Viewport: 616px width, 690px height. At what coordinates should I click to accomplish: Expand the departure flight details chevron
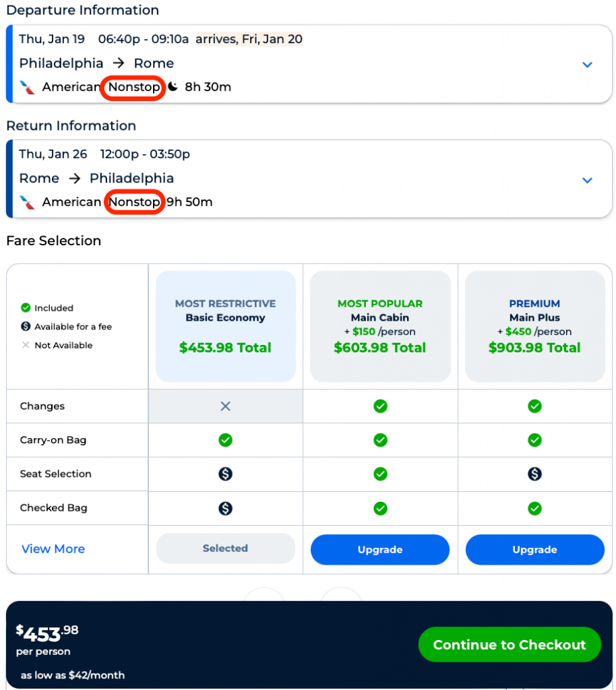click(587, 65)
